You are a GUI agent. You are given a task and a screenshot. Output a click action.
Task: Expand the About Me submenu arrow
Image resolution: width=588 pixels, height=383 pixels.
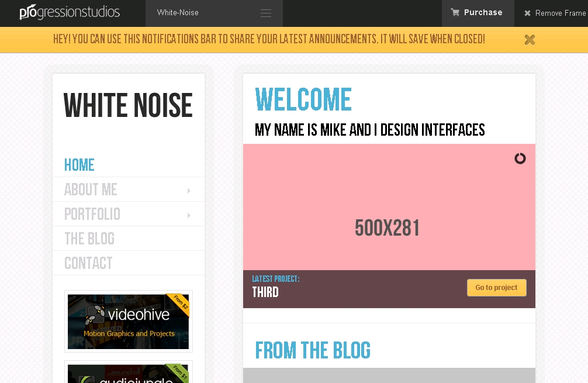click(188, 191)
